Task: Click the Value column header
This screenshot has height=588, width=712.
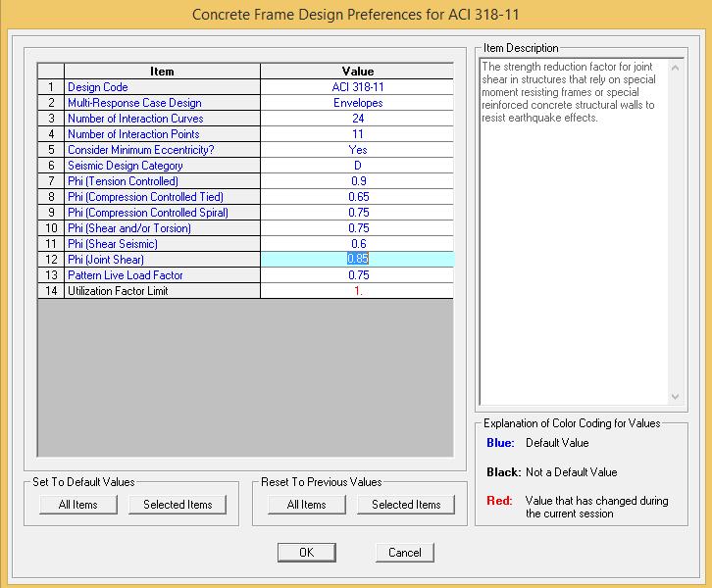Action: (357, 72)
